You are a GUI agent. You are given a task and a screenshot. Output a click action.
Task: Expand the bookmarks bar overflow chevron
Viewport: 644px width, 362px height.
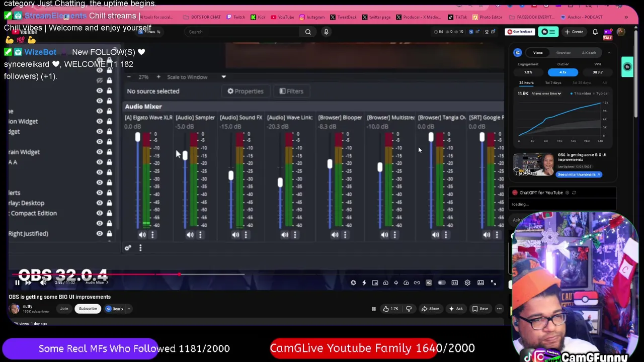pyautogui.click(x=626, y=17)
